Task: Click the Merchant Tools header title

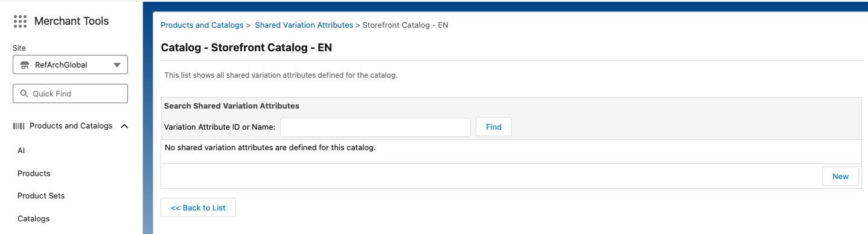Action: coord(72,21)
